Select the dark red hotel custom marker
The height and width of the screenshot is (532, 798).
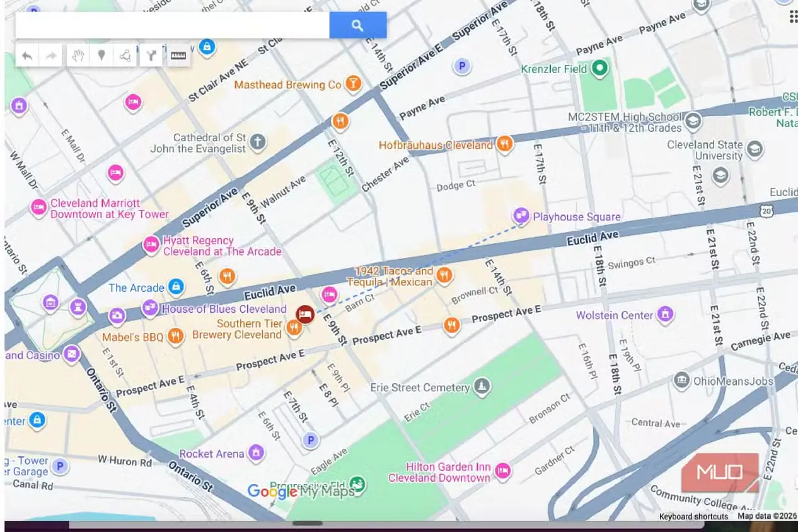click(x=305, y=313)
